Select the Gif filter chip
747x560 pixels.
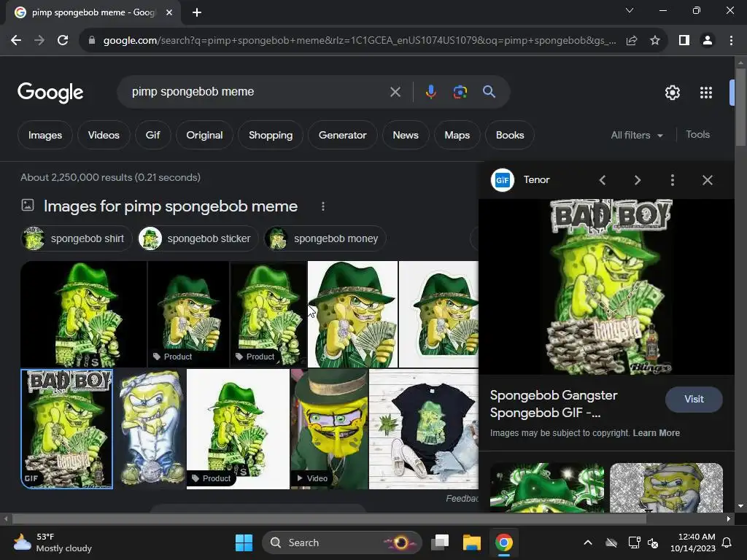[x=152, y=135]
